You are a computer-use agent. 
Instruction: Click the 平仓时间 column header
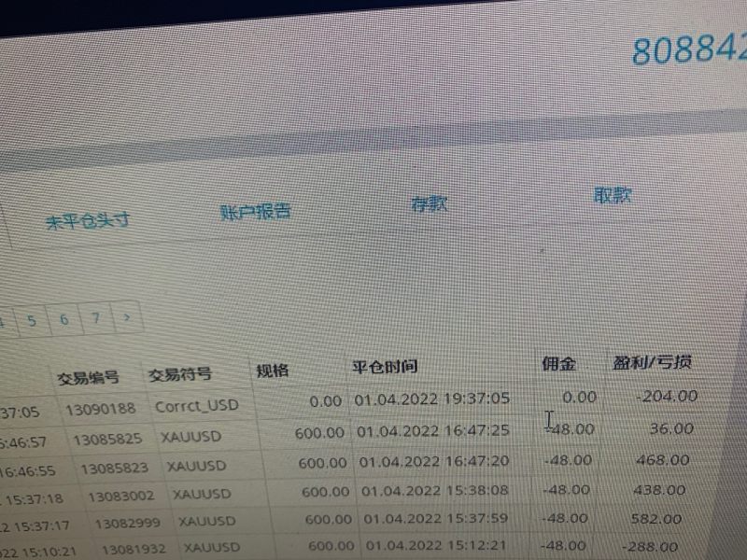385,367
